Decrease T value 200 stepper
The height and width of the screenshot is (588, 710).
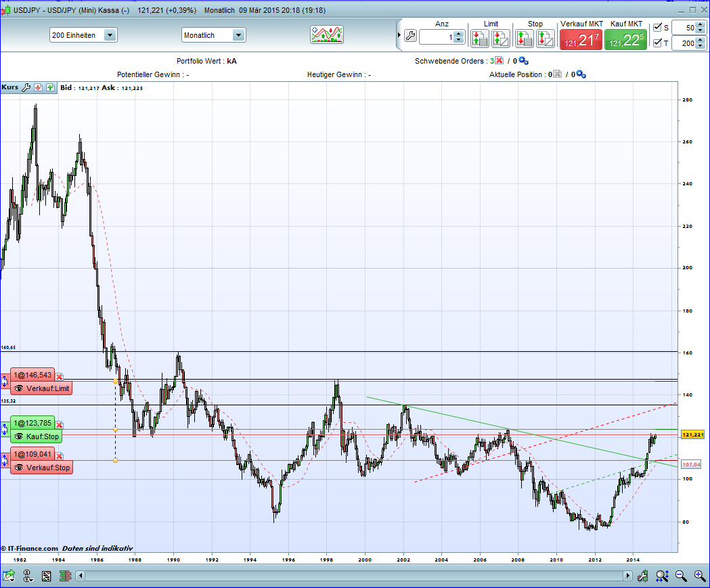pos(701,46)
